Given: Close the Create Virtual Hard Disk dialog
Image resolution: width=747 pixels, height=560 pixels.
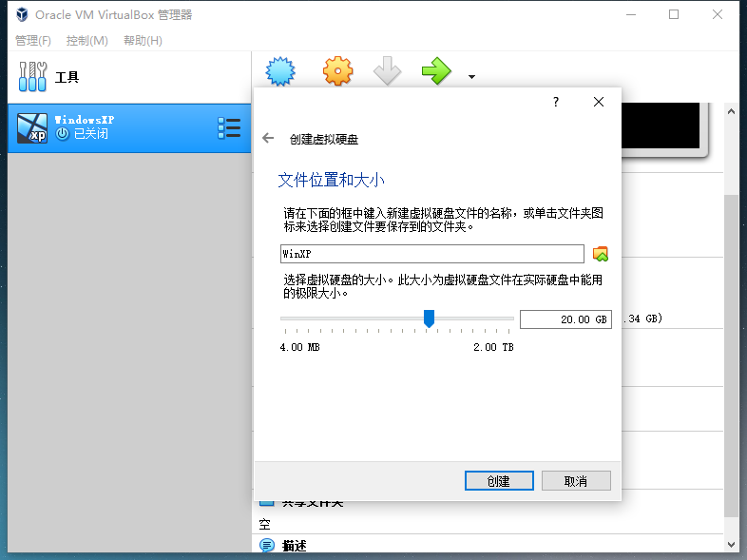Looking at the screenshot, I should [599, 102].
